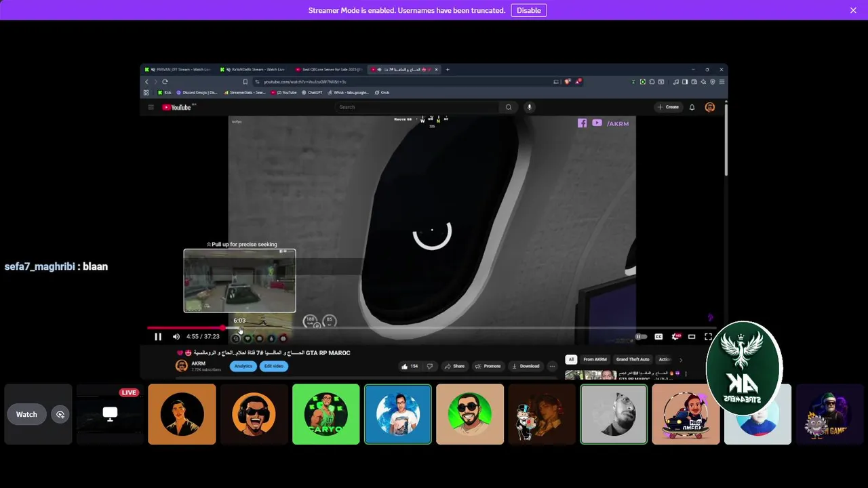868x488 pixels.
Task: Switch to theater mode
Action: (x=692, y=336)
